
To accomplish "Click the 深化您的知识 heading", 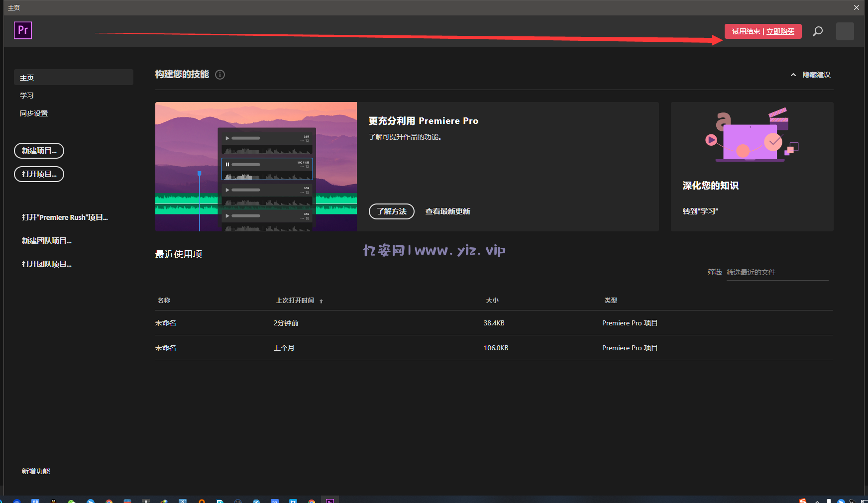I will click(711, 186).
